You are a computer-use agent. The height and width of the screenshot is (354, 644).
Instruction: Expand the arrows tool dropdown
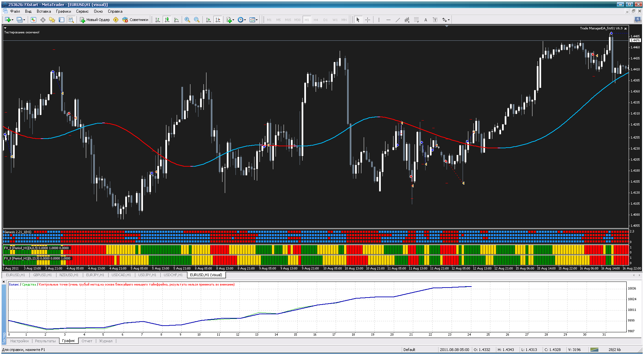click(x=449, y=20)
